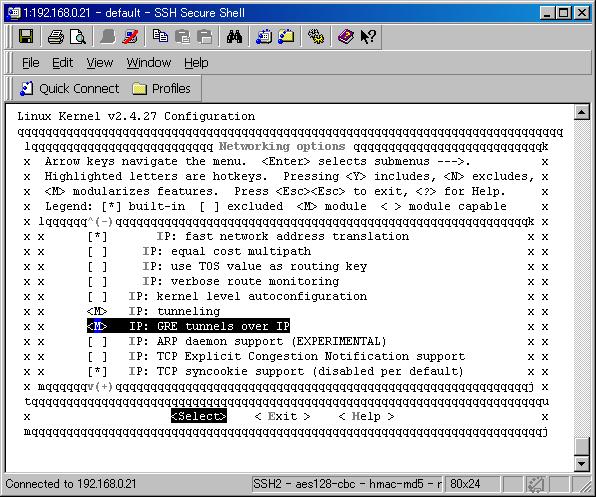
Task: Toggle IP: use TOS value as routing key
Action: [227, 266]
